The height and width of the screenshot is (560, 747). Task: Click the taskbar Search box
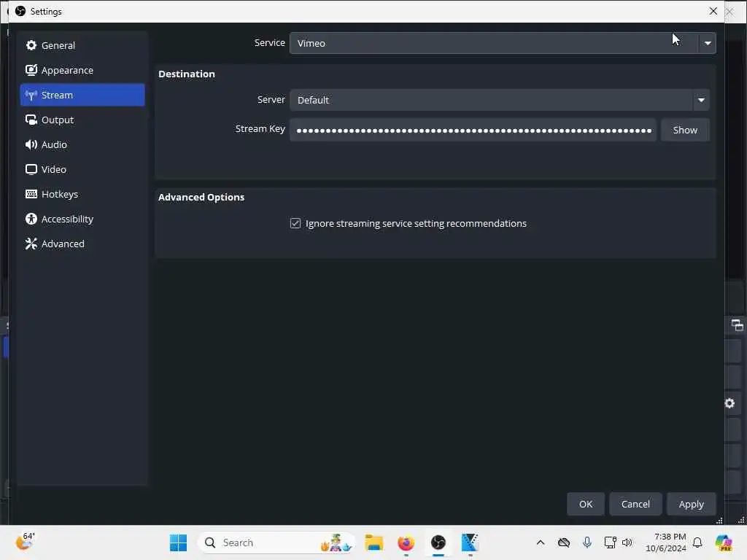click(276, 542)
